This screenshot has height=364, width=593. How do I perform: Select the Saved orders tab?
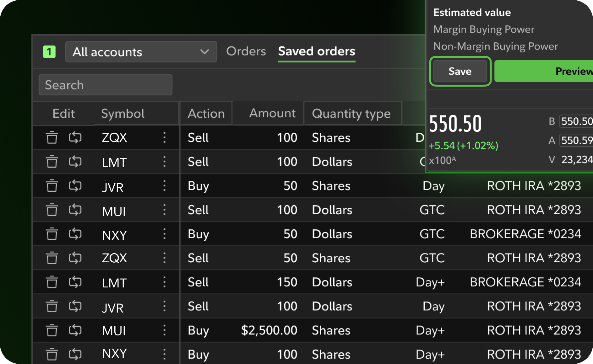317,51
